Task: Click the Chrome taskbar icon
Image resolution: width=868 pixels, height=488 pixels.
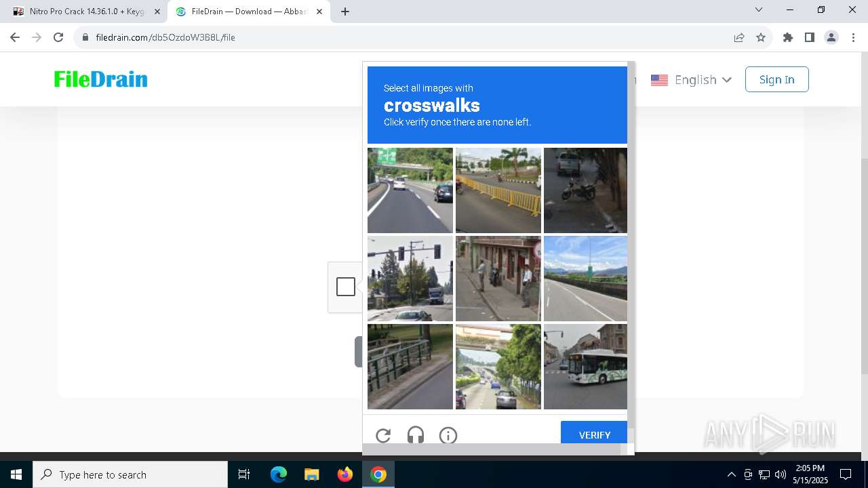Action: (x=378, y=474)
